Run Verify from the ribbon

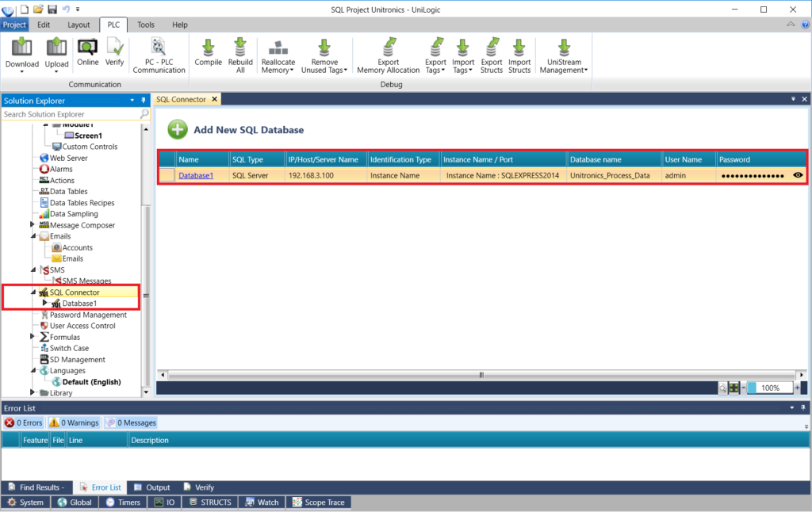coord(114,52)
